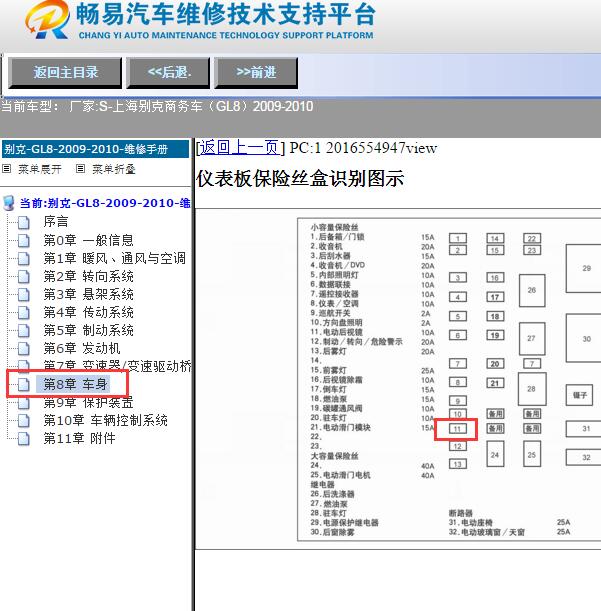Click the 当前车型 vehicle info text
The height and width of the screenshot is (611, 601).
click(157, 106)
